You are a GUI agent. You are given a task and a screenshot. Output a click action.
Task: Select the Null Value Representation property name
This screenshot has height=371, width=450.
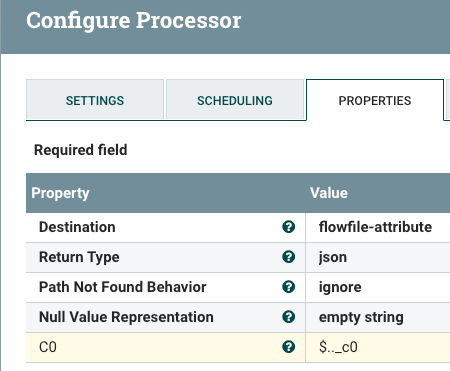126,317
